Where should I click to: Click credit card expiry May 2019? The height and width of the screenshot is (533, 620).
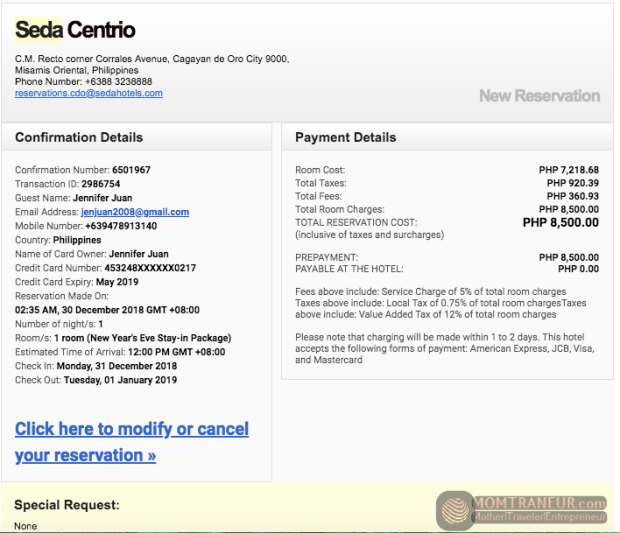[117, 282]
